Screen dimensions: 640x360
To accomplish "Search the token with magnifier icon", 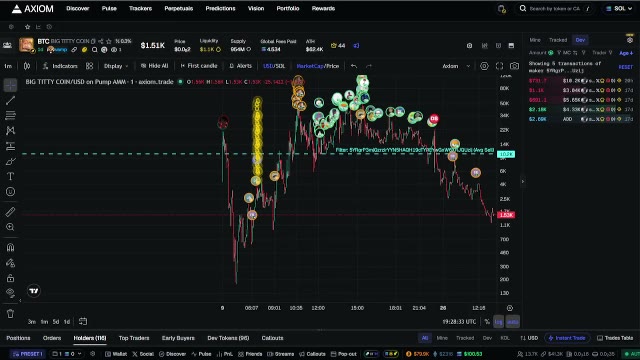I will tap(94, 50).
